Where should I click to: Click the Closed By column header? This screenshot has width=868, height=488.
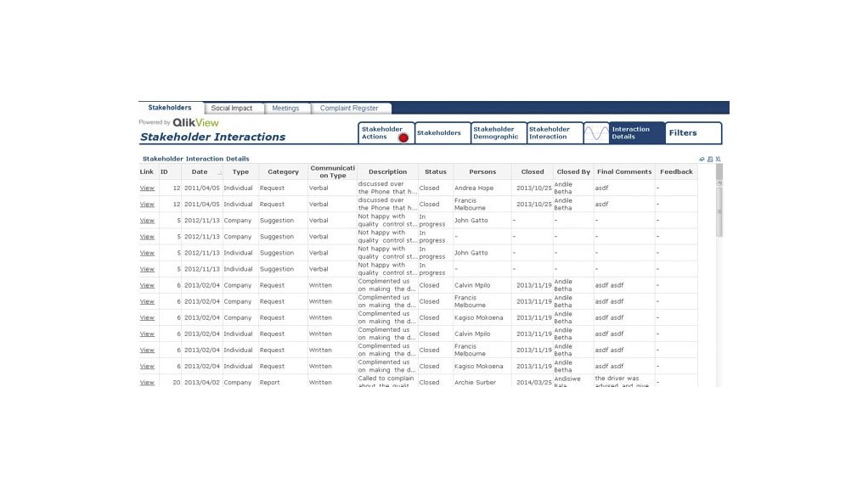tap(573, 171)
